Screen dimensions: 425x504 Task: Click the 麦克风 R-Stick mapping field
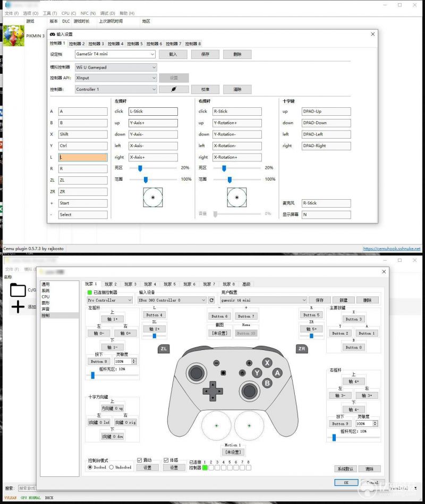point(326,203)
